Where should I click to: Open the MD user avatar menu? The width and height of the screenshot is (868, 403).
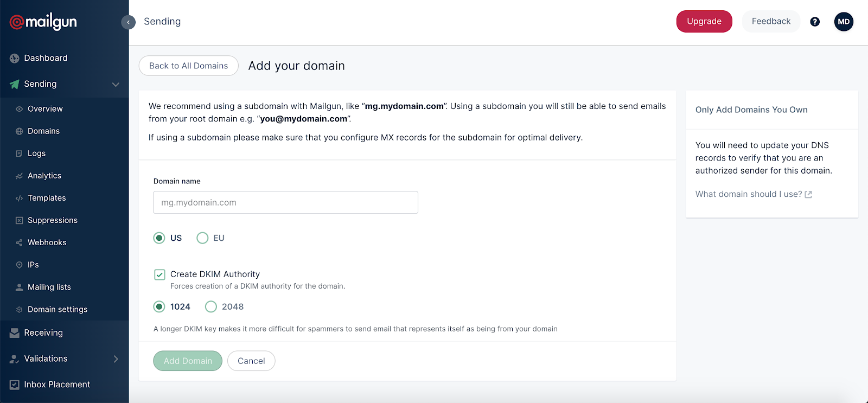pyautogui.click(x=844, y=22)
